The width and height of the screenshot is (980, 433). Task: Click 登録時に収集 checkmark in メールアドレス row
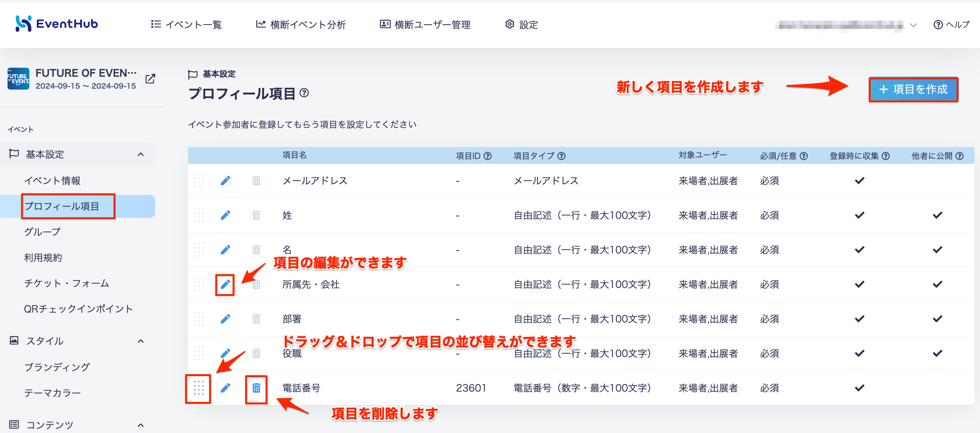860,181
